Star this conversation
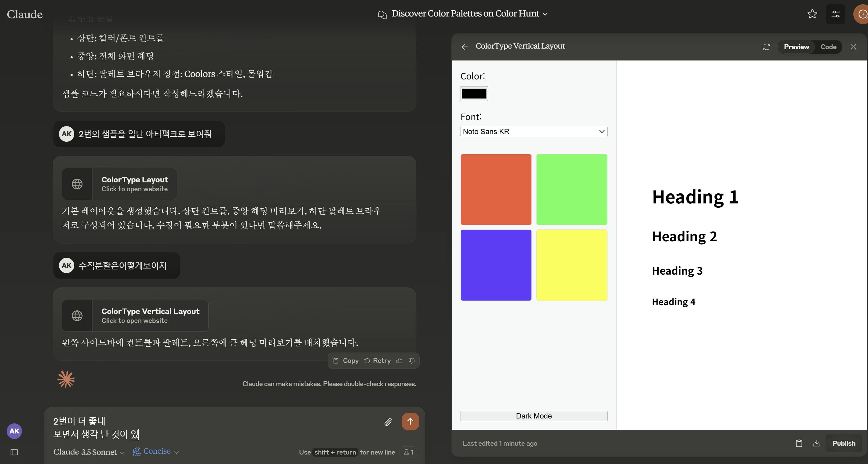Viewport: 868px width, 464px height. pos(812,14)
